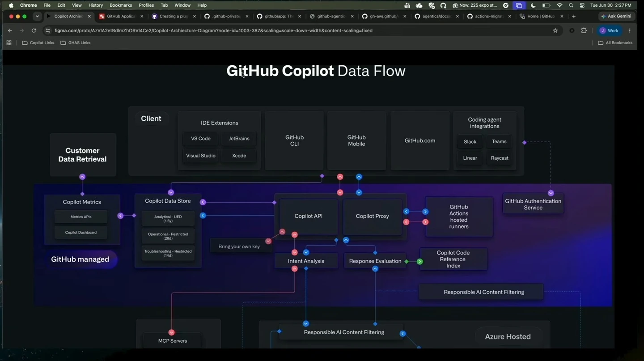644x361 pixels.
Task: Close the GitHub Applica tab
Action: (142, 16)
